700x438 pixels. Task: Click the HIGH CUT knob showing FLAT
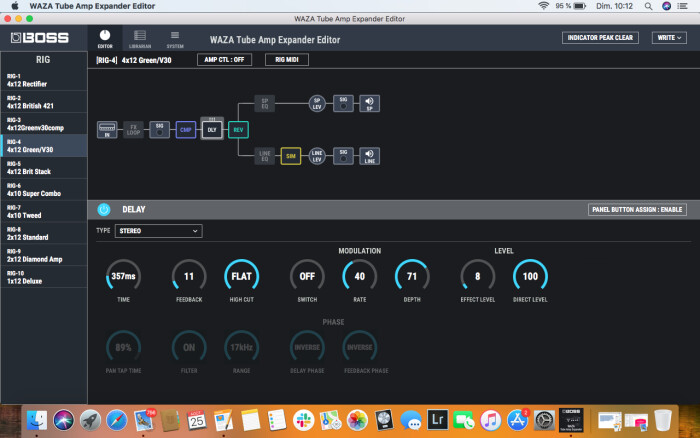242,276
